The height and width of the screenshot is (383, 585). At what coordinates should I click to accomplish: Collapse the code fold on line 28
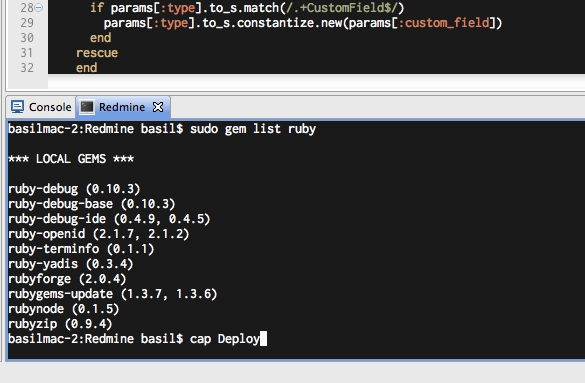(x=38, y=7)
